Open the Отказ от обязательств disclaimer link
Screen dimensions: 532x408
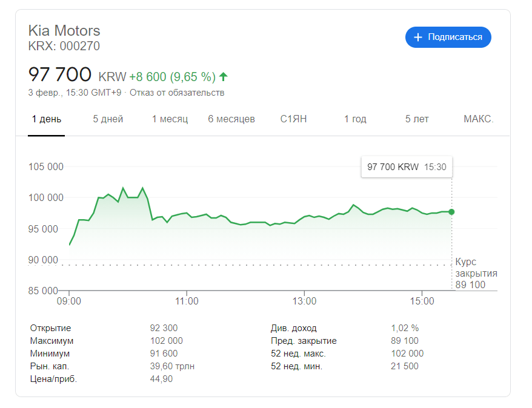tap(177, 93)
